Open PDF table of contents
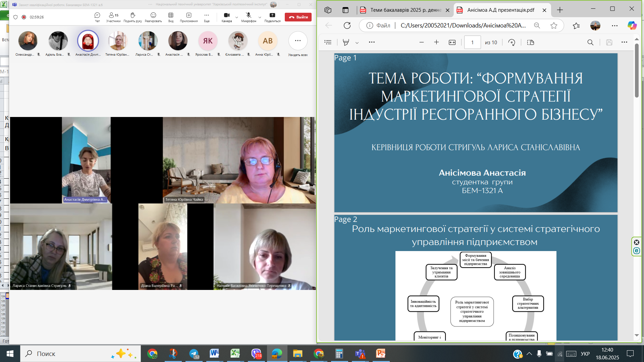The image size is (644, 362). click(328, 42)
